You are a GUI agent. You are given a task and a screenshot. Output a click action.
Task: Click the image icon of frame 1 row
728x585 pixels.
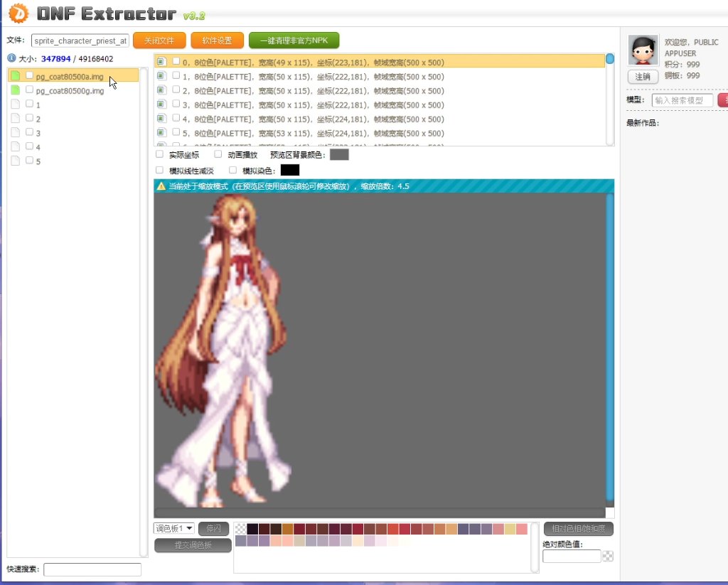pyautogui.click(x=161, y=75)
